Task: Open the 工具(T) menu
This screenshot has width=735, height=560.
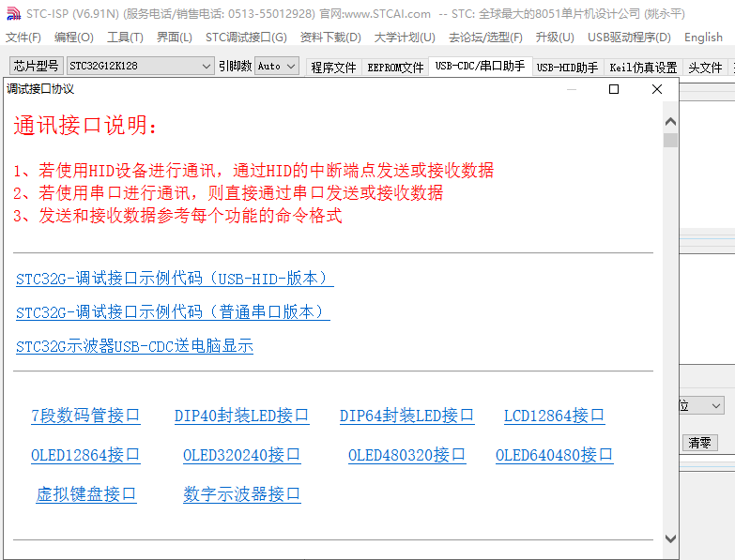Action: pos(125,38)
